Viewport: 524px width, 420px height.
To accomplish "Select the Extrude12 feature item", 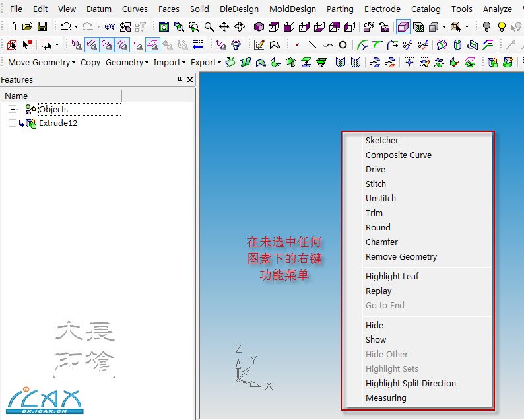I will tap(58, 123).
